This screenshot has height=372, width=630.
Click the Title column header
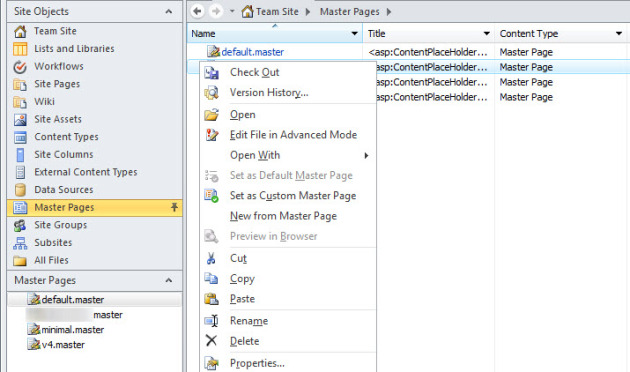click(428, 34)
